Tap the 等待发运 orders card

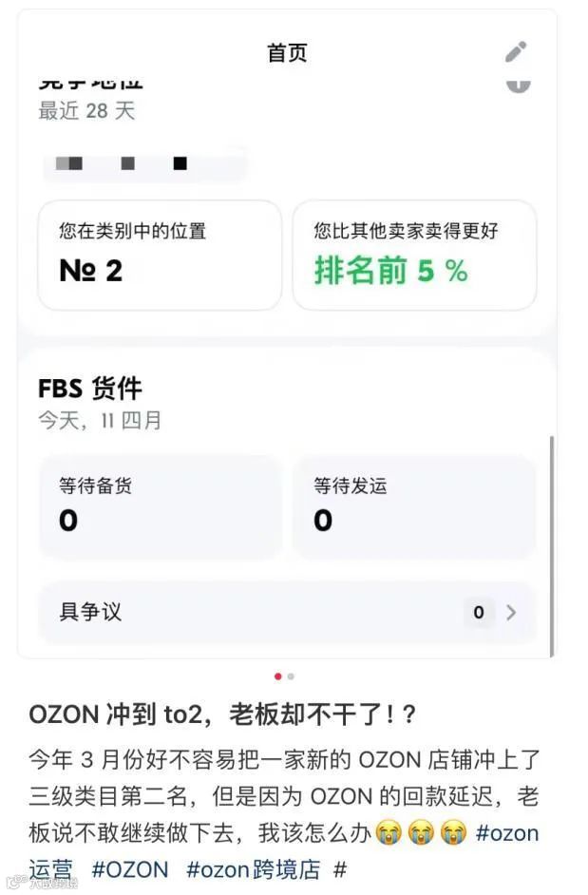[414, 505]
